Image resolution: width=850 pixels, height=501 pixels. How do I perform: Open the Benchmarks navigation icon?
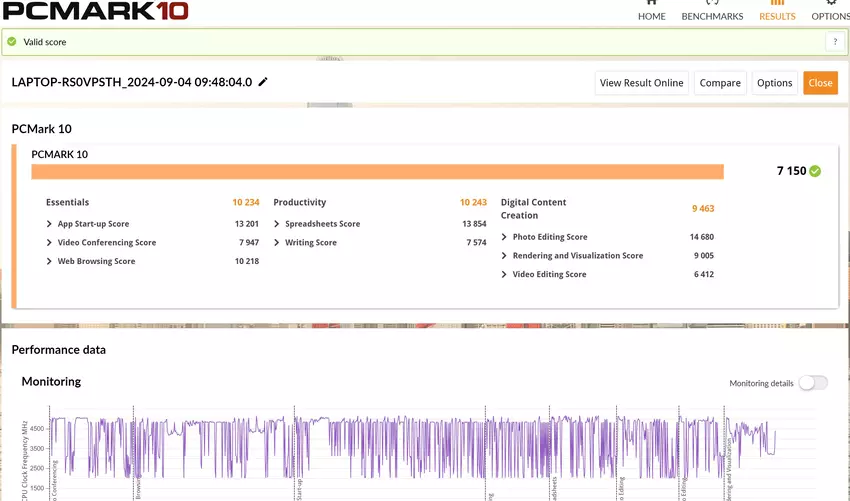pos(712,4)
